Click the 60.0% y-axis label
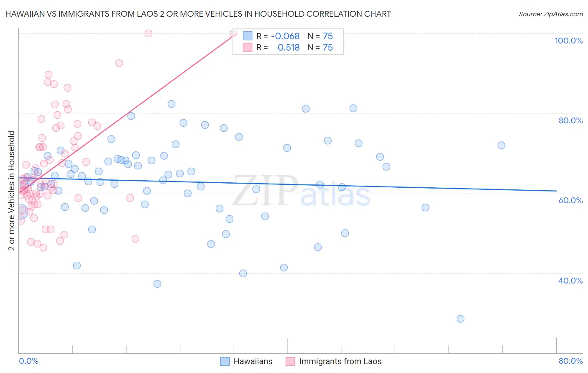 (x=570, y=200)
